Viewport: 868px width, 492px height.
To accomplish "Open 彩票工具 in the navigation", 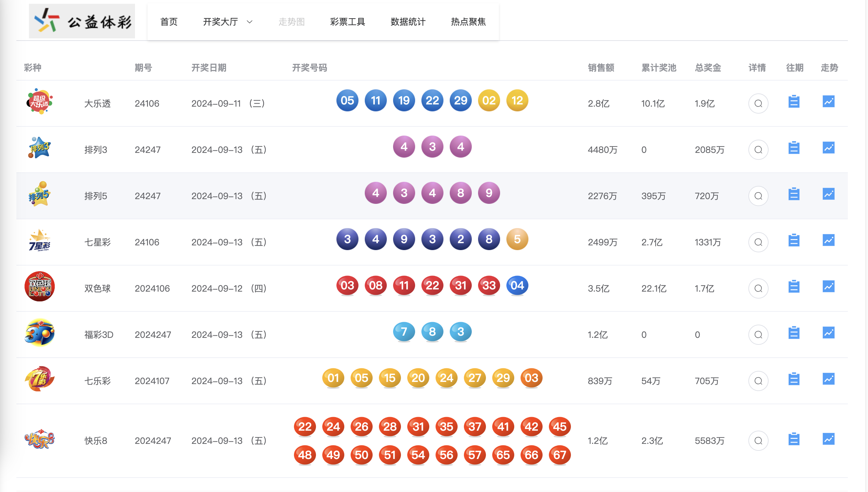I will 347,22.
